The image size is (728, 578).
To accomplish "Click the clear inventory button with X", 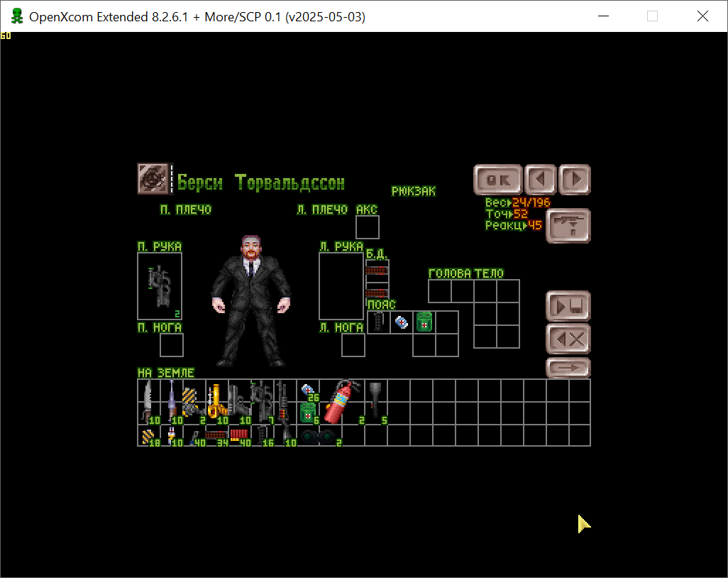I will 568,339.
